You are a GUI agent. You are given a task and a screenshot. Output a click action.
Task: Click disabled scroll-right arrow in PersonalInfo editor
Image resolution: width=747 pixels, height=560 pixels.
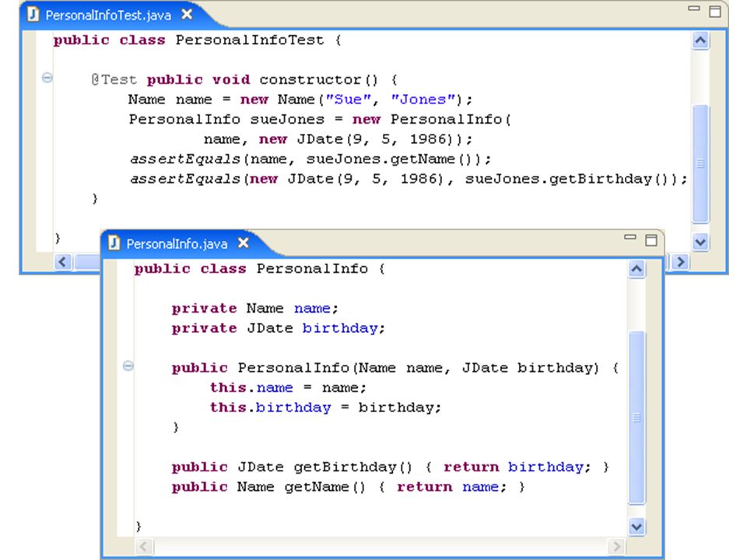click(616, 546)
